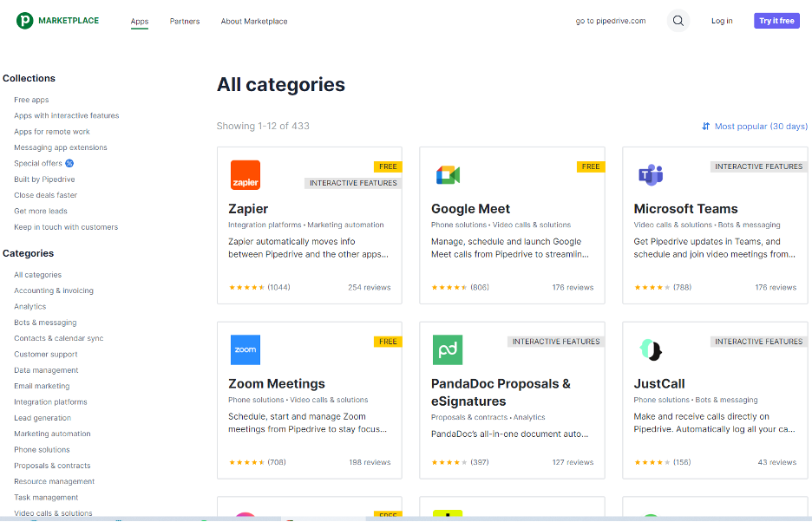Click Zoom Meetings star rating
The image size is (812, 522).
(x=246, y=462)
